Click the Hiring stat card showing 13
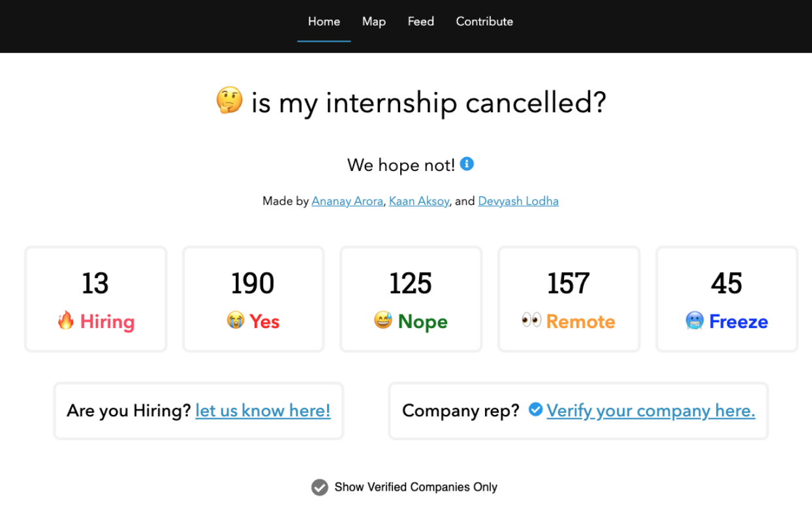812x518 pixels. [95, 299]
